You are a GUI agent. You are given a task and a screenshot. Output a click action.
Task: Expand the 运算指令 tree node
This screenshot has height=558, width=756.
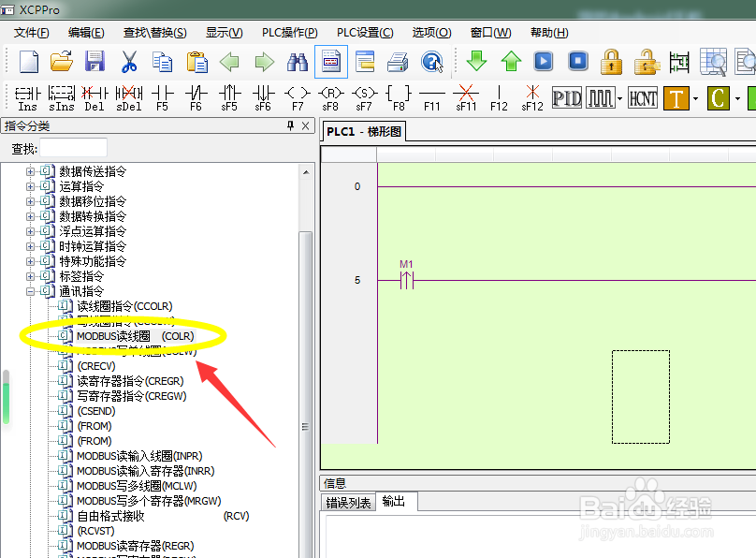pyautogui.click(x=30, y=186)
